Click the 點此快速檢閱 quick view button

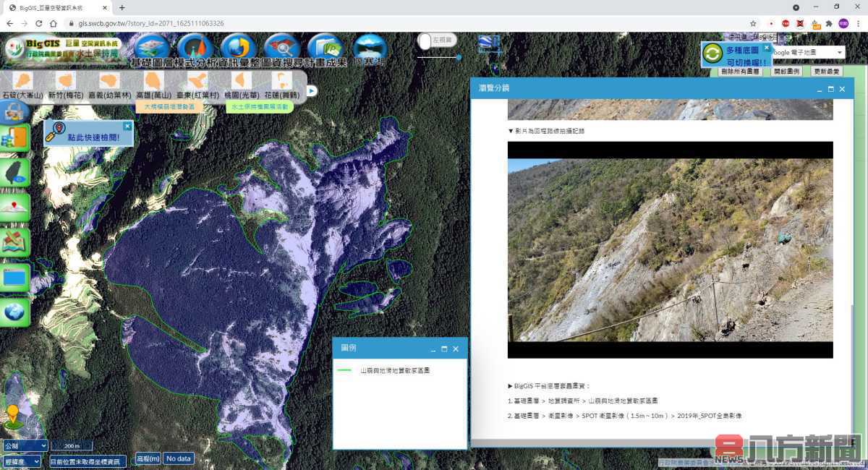point(88,133)
